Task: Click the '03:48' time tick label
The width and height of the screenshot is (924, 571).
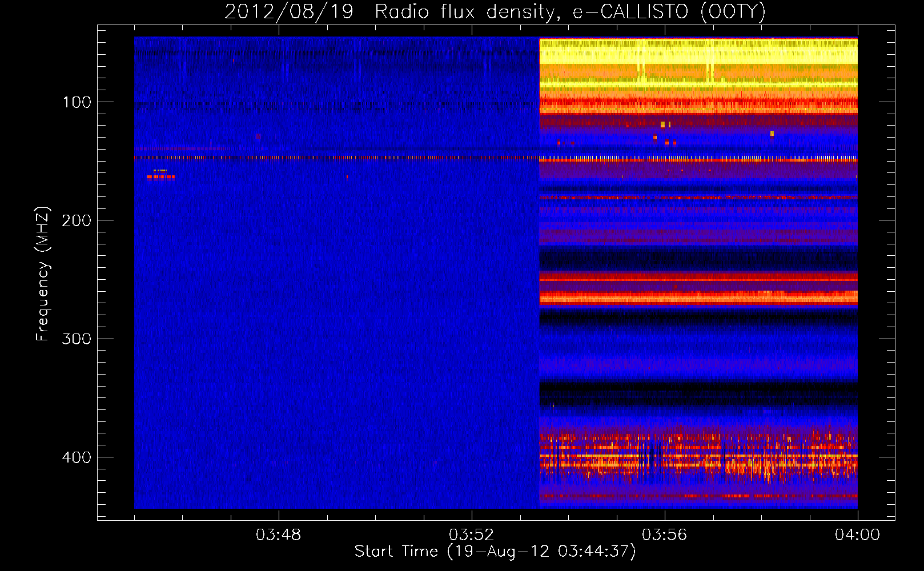Action: [279, 535]
